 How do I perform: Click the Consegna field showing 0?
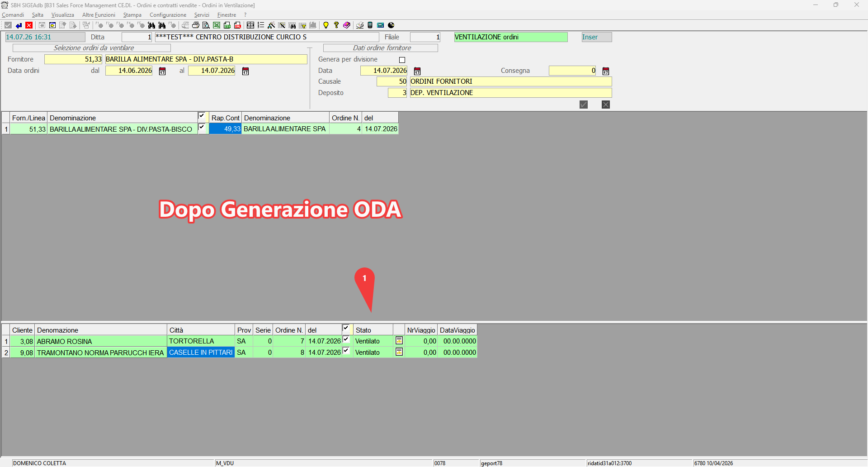click(x=572, y=71)
